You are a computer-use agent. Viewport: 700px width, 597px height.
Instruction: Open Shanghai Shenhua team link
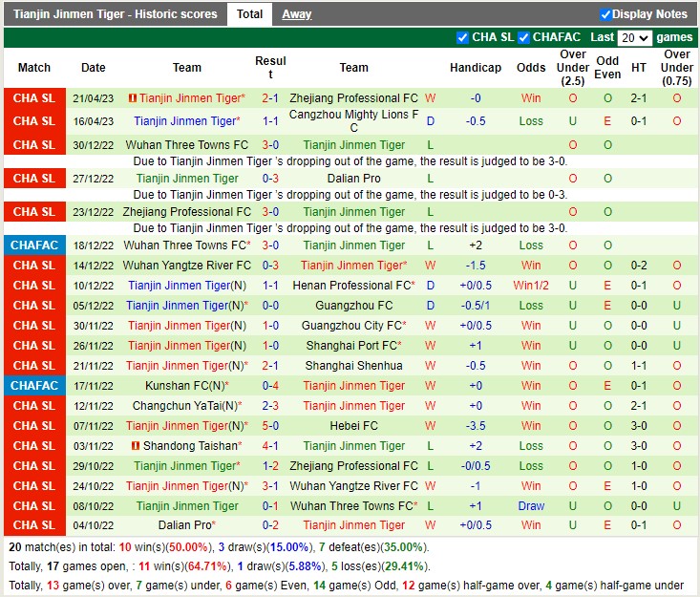[353, 366]
